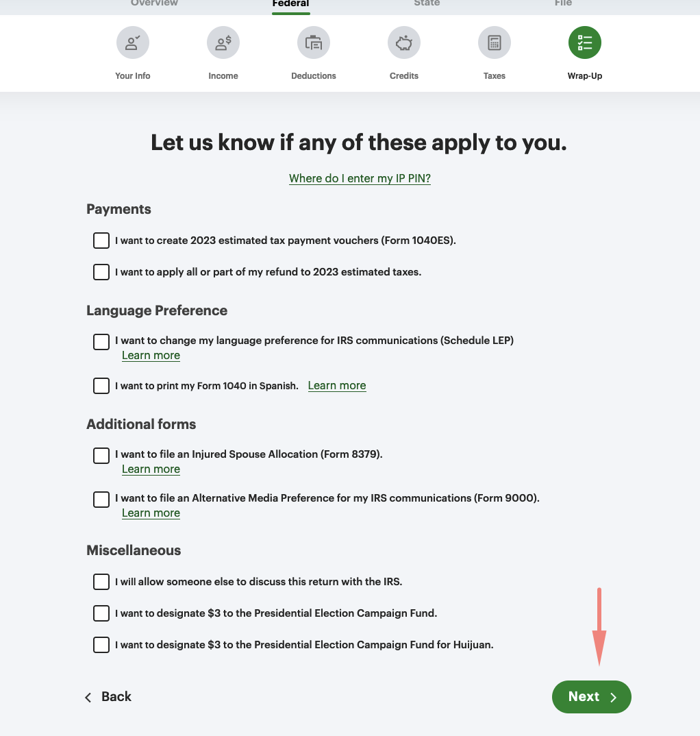The width and height of the screenshot is (700, 736).
Task: Open the Your Info step icon
Action: [133, 43]
